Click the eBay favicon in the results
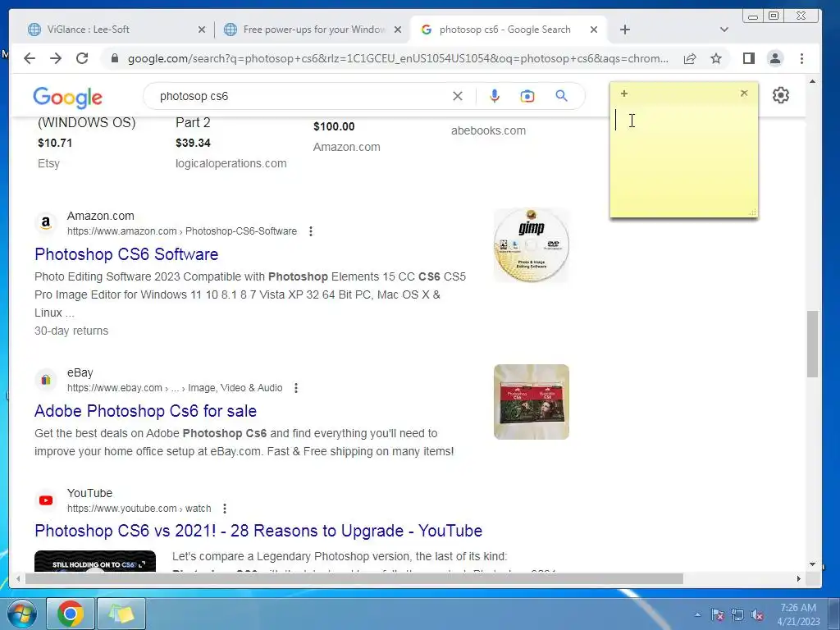The width and height of the screenshot is (840, 630). pyautogui.click(x=46, y=380)
